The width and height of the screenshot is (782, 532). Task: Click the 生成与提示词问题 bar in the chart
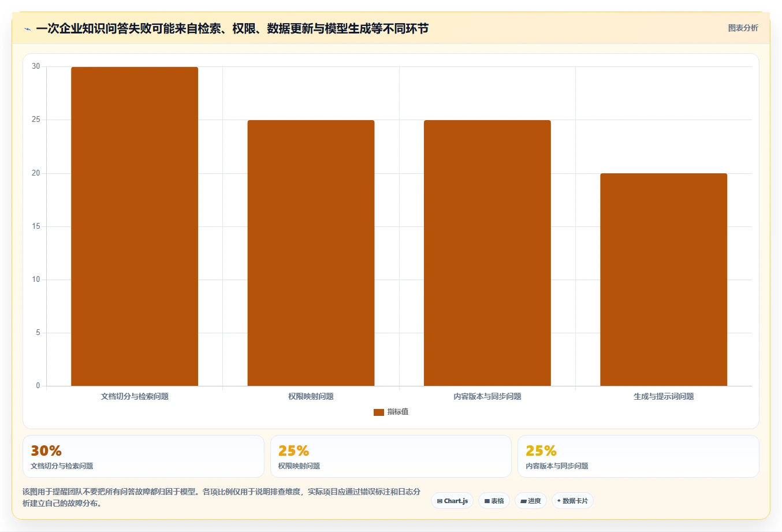click(664, 280)
